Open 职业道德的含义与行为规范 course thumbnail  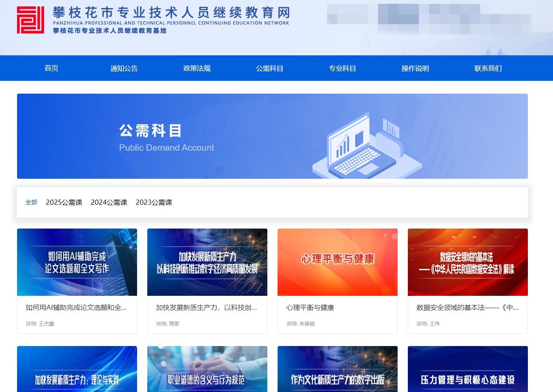207,369
